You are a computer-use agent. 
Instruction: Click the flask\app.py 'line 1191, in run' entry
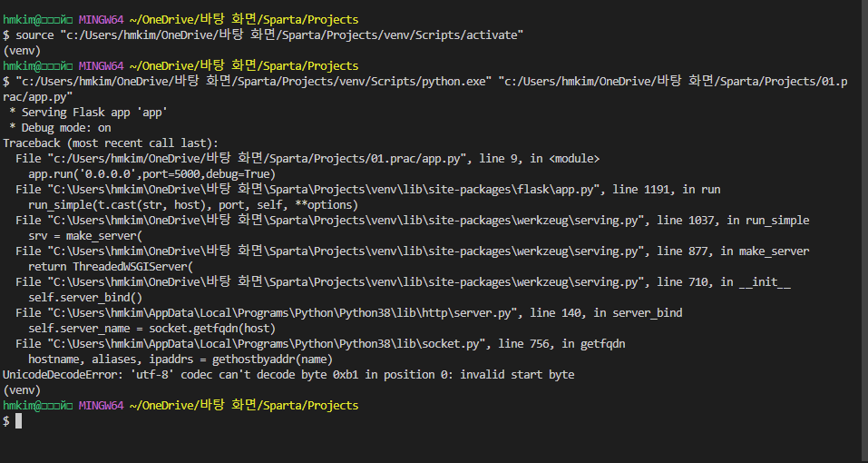[x=368, y=190]
